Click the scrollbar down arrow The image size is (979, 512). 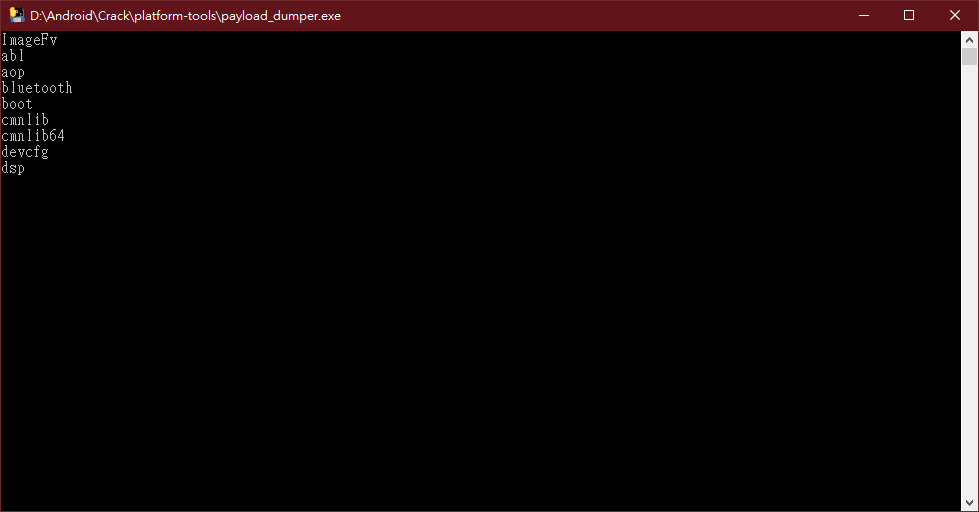pos(969,503)
